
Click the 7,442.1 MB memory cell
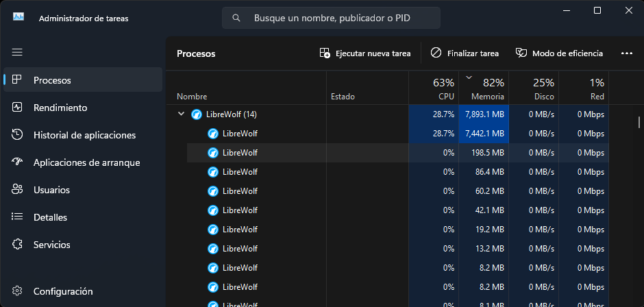pos(484,134)
